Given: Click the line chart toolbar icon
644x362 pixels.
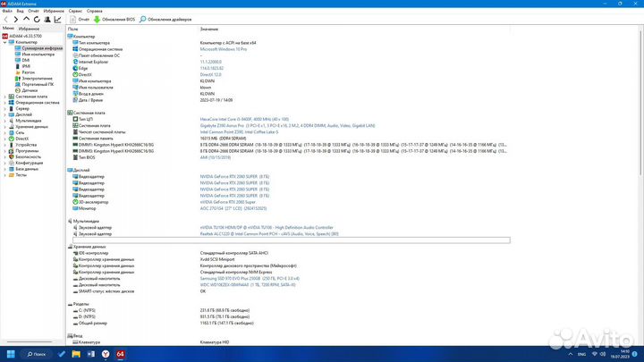Looking at the screenshot, I should pyautogui.click(x=58, y=20).
